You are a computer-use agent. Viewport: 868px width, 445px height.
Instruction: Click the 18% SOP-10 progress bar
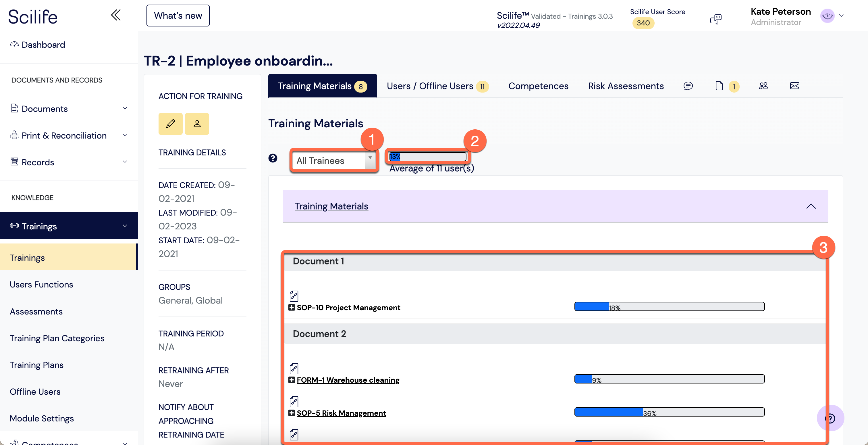click(x=669, y=306)
